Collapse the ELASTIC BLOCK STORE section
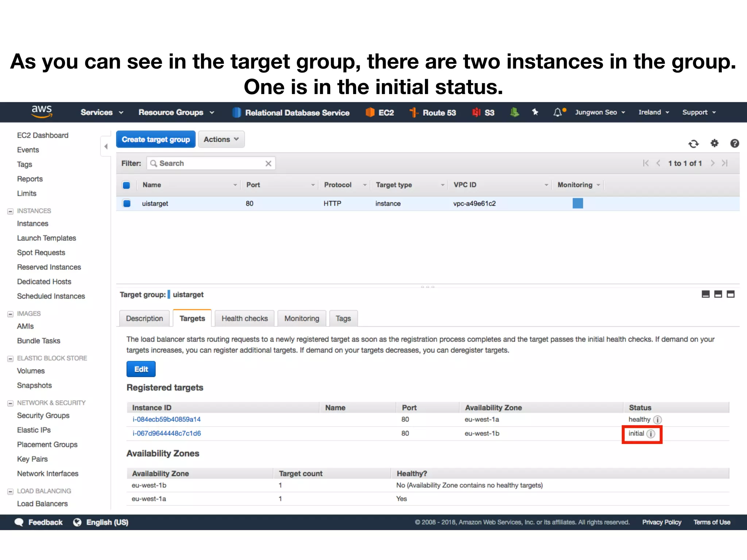The width and height of the screenshot is (747, 560). [x=11, y=359]
